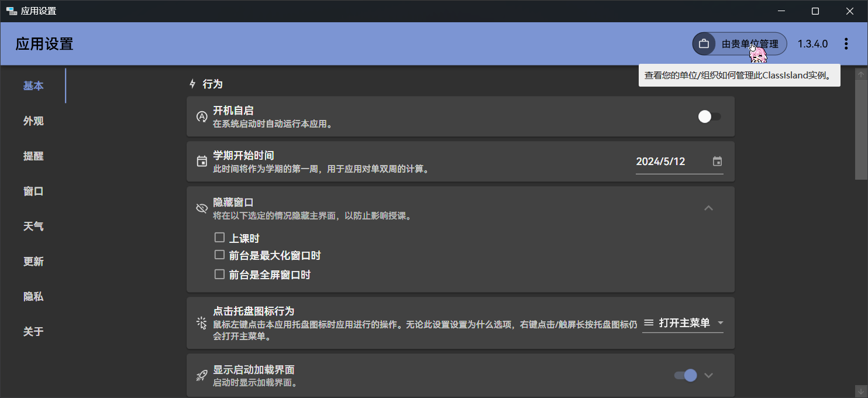Click the briefcase icon in header
Image resolution: width=868 pixels, height=398 pixels.
pos(704,44)
